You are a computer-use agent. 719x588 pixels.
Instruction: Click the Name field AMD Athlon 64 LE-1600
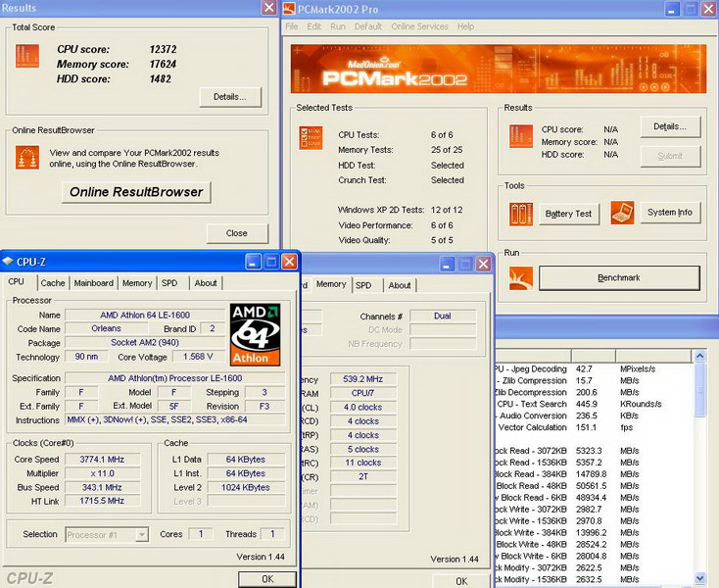click(x=145, y=316)
